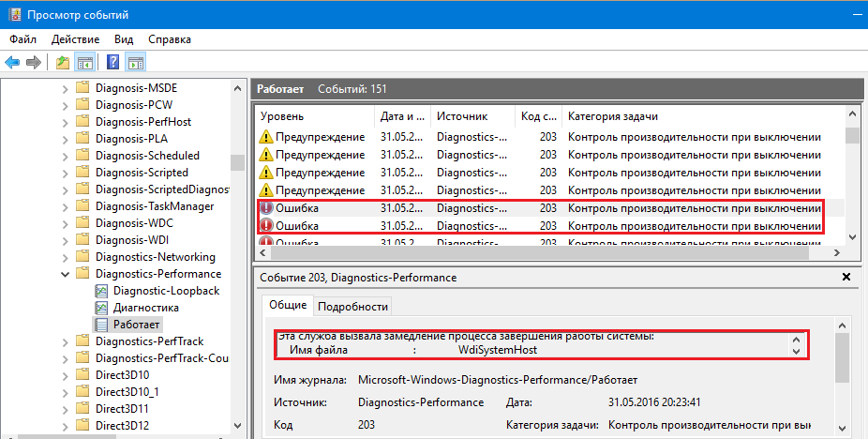Expand the Direct3D10 tree node

pos(65,375)
